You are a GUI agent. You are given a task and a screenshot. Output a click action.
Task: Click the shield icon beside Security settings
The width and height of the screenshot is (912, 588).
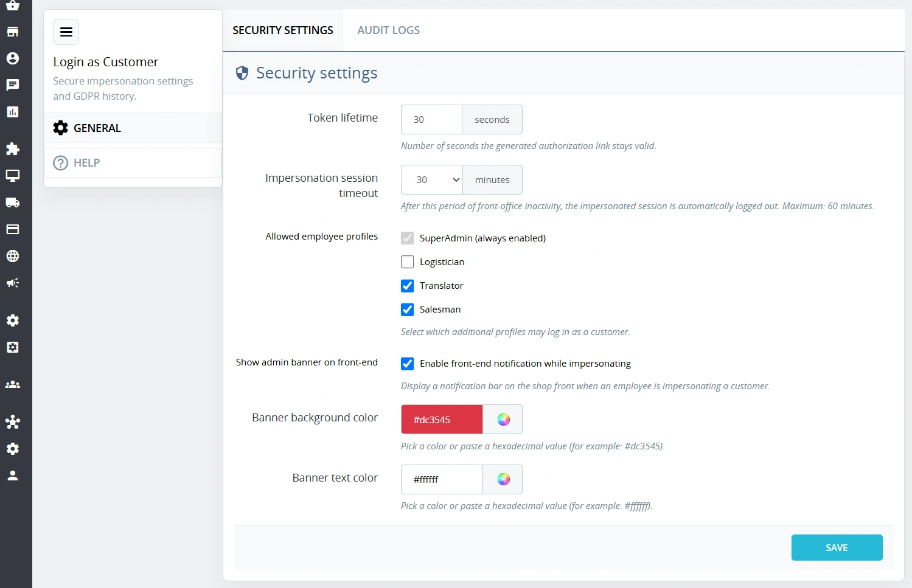coord(242,74)
